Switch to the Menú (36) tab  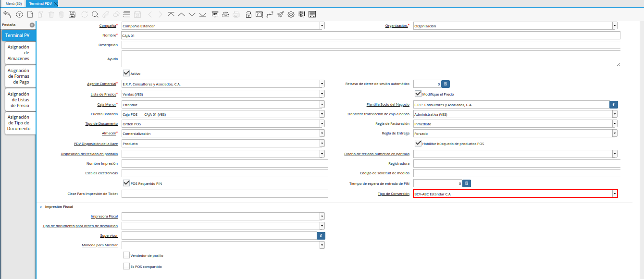(13, 3)
